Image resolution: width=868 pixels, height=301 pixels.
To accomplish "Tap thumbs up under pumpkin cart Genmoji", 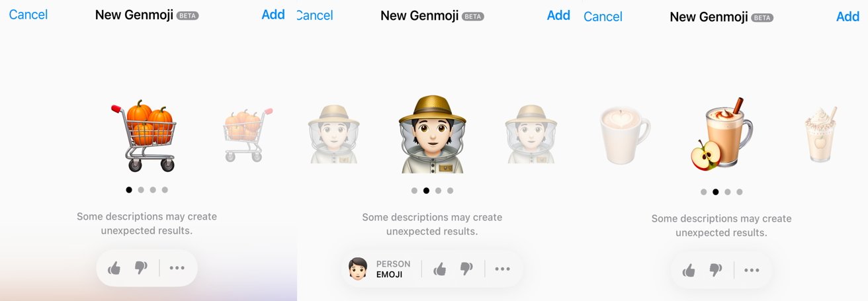I will coord(114,268).
